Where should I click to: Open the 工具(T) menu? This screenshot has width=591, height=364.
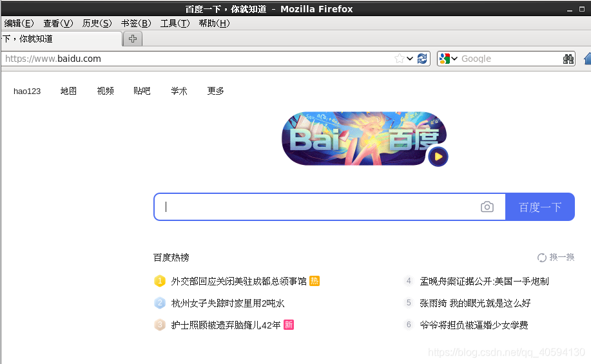tap(175, 23)
